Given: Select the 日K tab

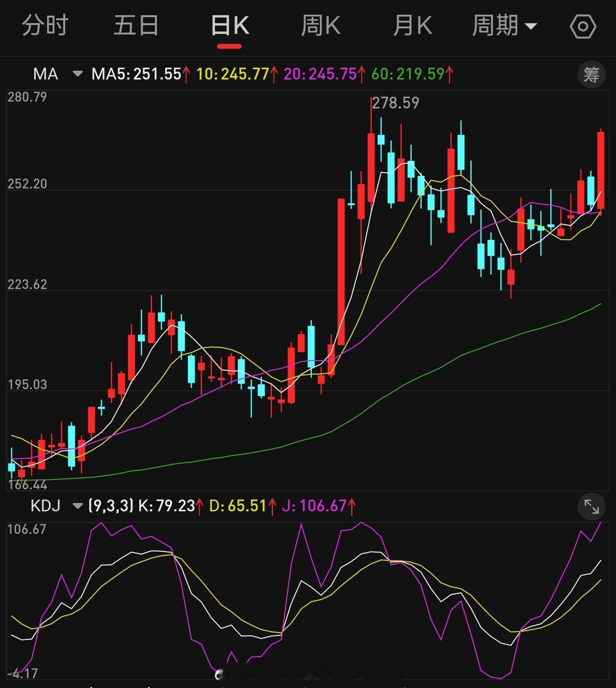Looking at the screenshot, I should [x=230, y=26].
